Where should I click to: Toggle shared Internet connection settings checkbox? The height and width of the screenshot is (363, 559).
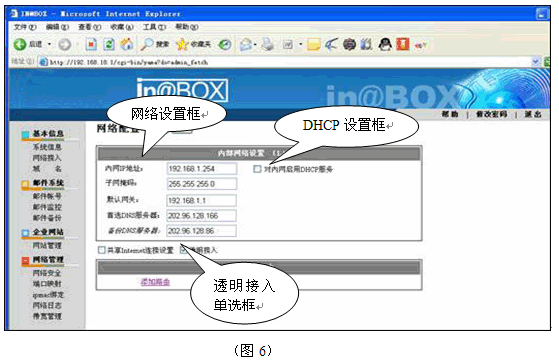[102, 250]
